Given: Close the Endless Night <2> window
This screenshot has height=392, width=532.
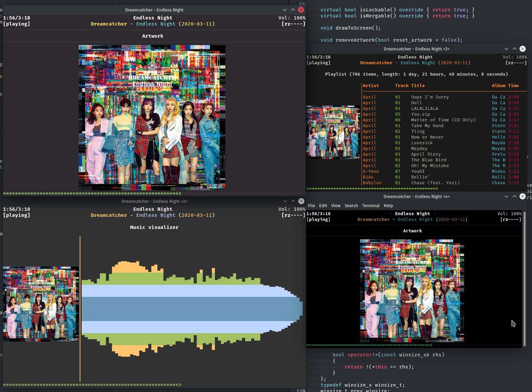Looking at the screenshot, I should [x=301, y=201].
